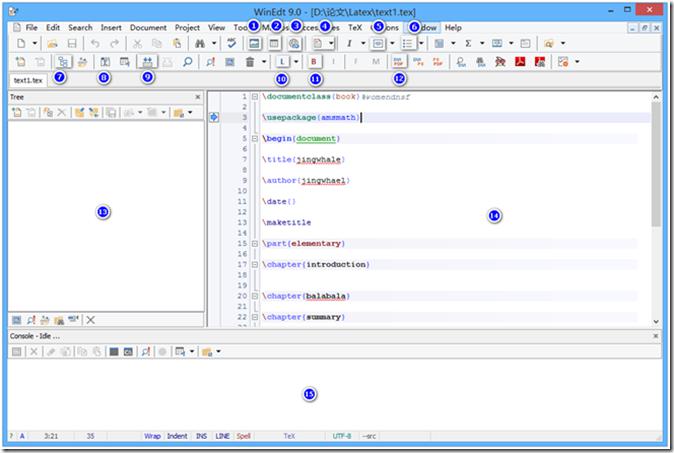Click the trash can Erase icon
This screenshot has width=674, height=453.
coord(250,62)
